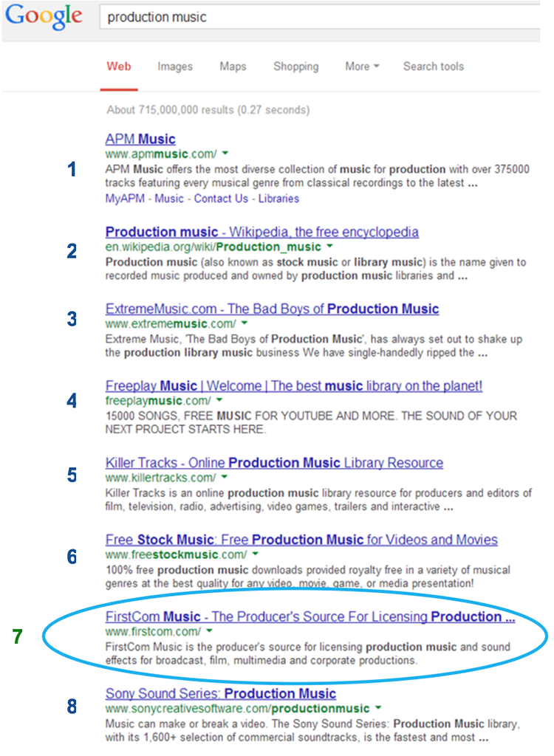This screenshot has width=554, height=756.
Task: Switch to the Maps tab
Action: coord(233,66)
